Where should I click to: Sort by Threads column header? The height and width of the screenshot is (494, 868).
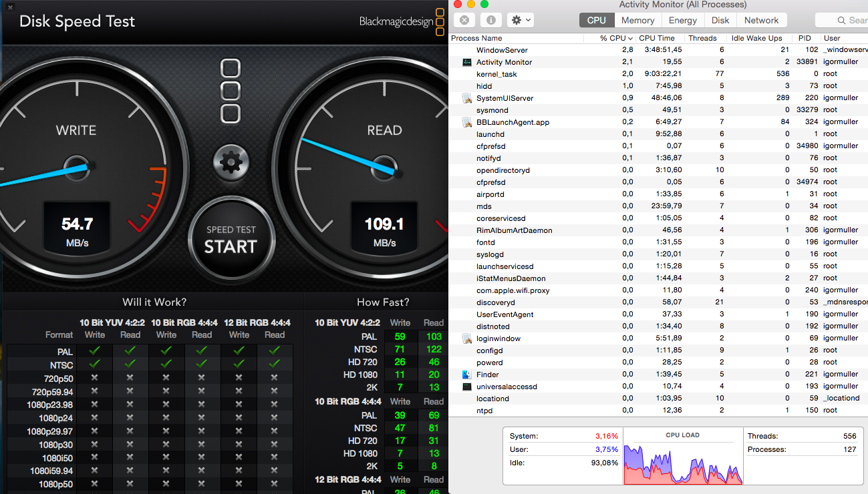[706, 38]
